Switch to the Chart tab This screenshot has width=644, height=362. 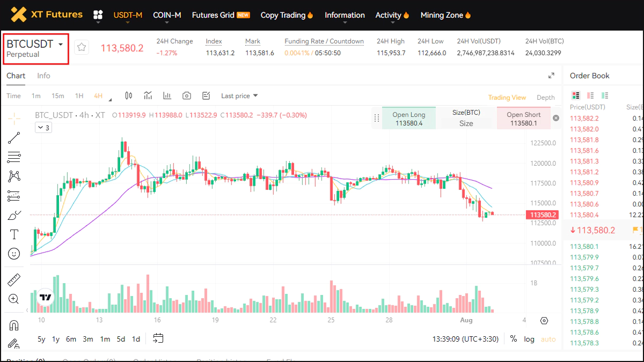(x=16, y=76)
